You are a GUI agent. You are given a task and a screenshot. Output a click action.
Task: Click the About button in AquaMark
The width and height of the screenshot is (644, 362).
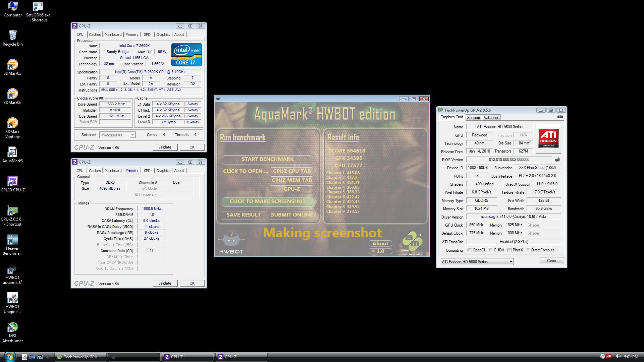pos(380,244)
